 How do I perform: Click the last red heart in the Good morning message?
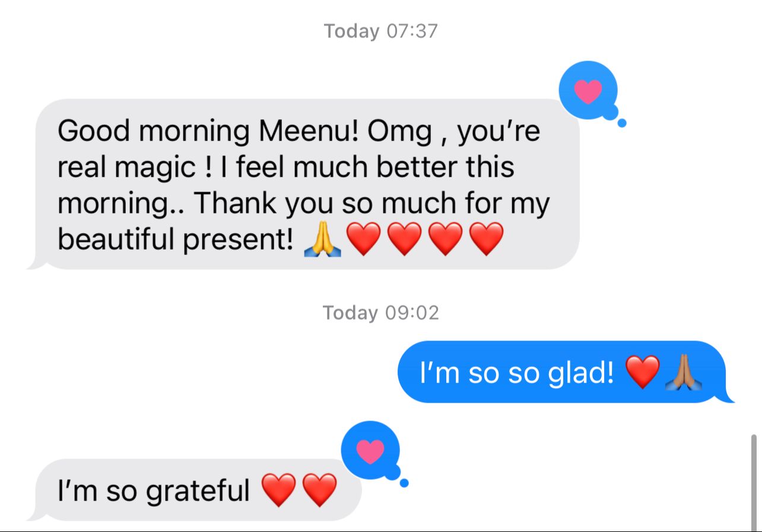coord(487,240)
